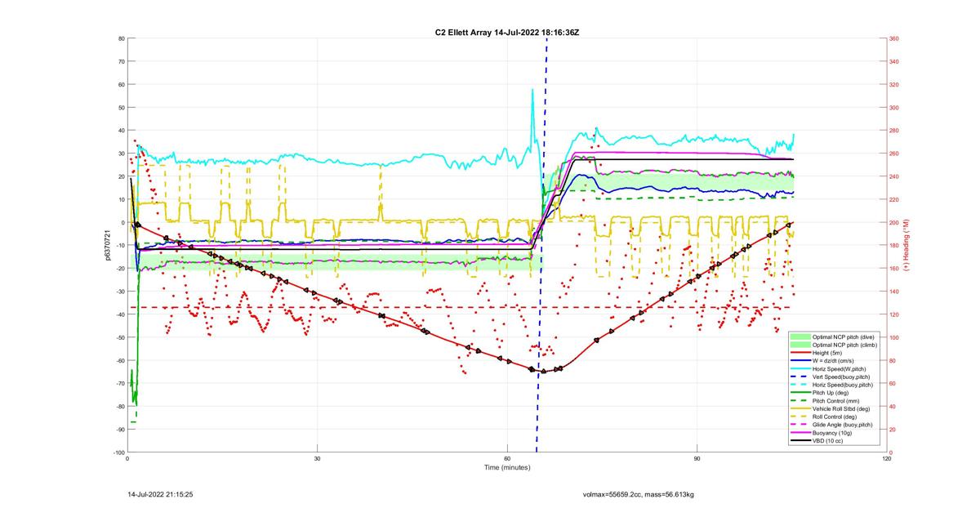The image size is (980, 508).
Task: Click the right heading axis tick '200'
Action: (x=894, y=222)
